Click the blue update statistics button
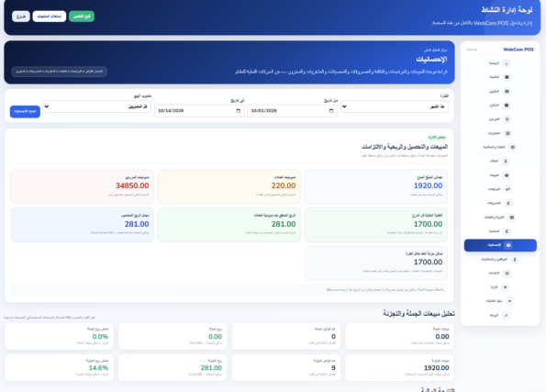546x392 pixels. (25, 111)
